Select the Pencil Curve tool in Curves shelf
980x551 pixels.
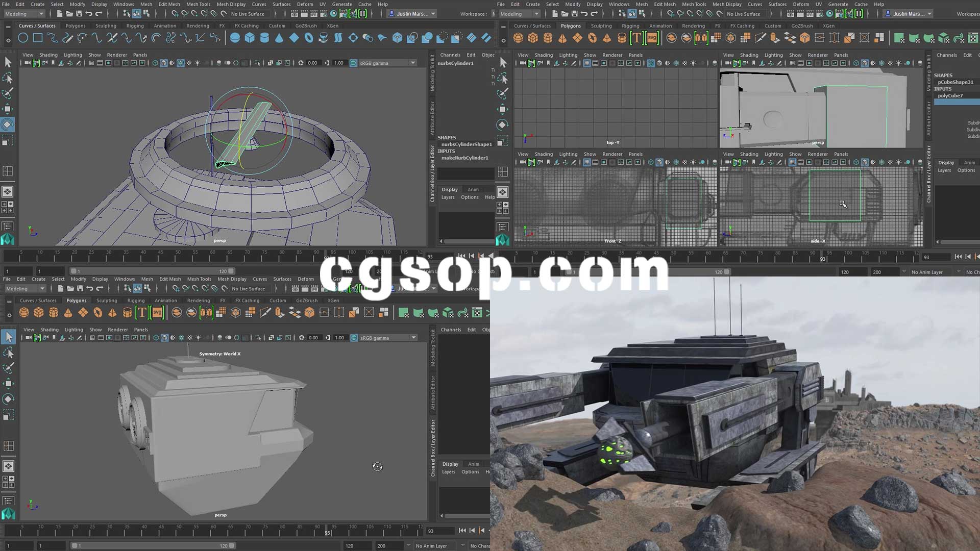tap(67, 38)
